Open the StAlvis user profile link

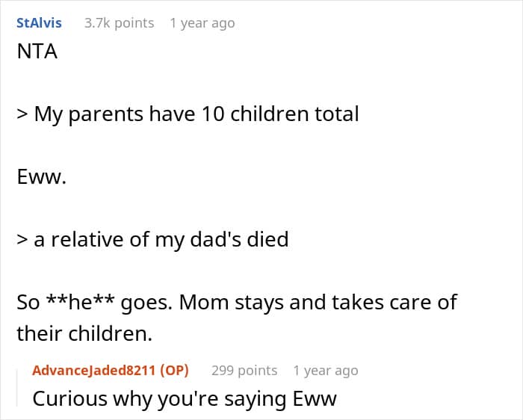point(39,23)
